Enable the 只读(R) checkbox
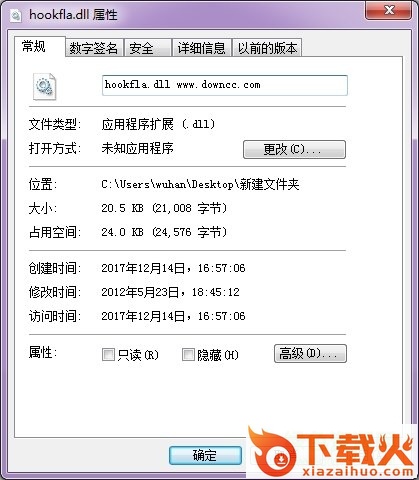Viewport: 419px width, 480px height. pyautogui.click(x=108, y=355)
